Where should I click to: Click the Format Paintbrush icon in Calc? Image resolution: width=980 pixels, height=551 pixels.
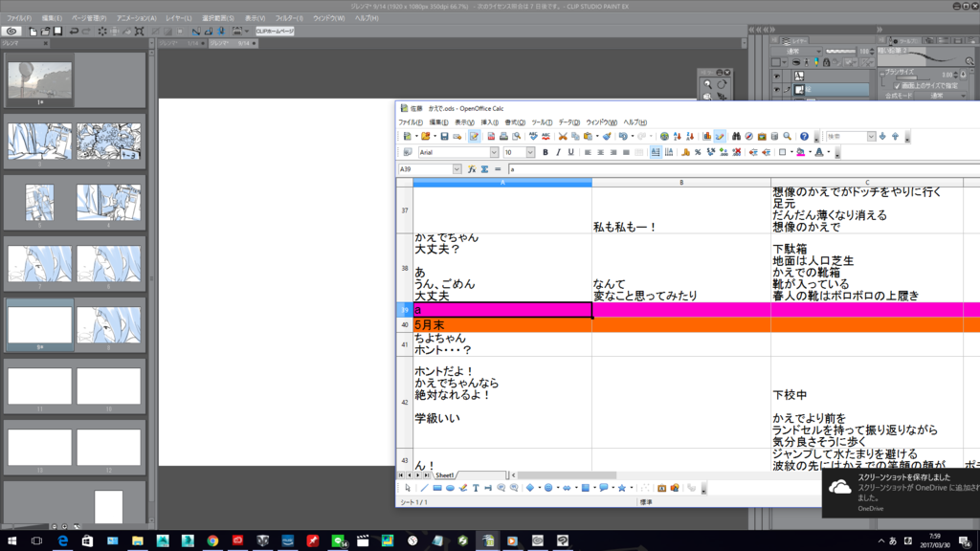click(x=607, y=136)
